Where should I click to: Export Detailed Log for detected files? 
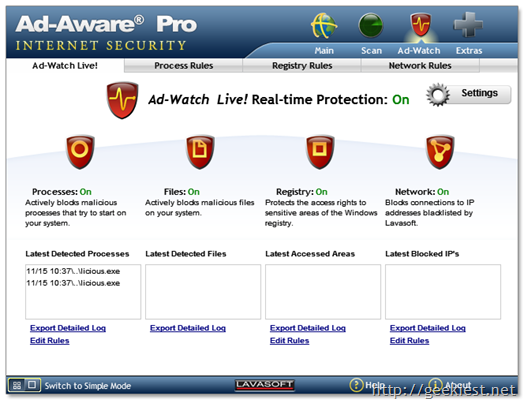[188, 328]
